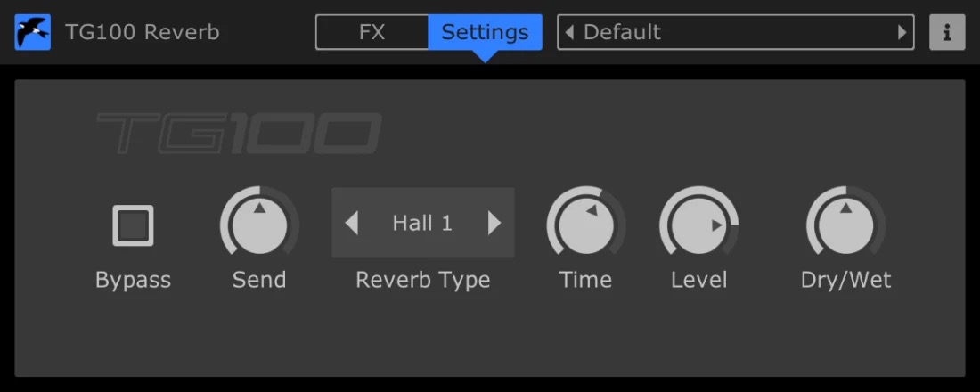
Task: Click the TG100 Reverb title text
Action: click(143, 32)
